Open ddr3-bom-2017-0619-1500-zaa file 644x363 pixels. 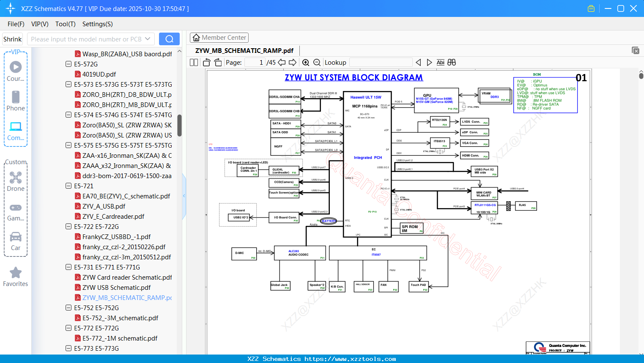127,176
